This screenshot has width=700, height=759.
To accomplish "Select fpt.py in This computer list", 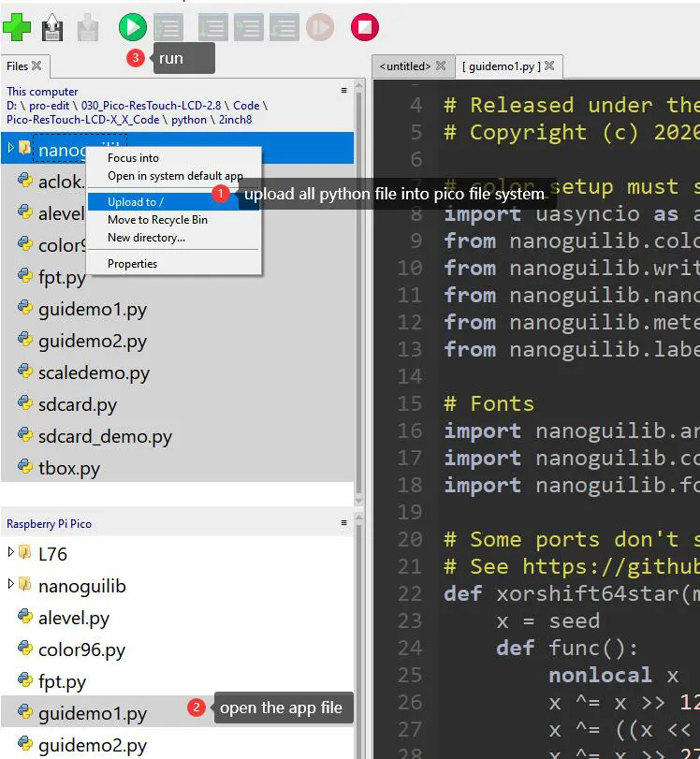I will click(62, 277).
